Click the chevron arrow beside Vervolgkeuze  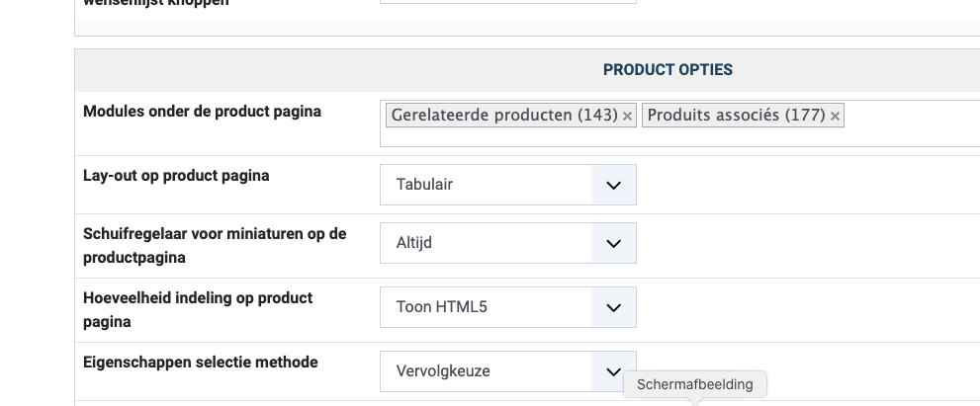coord(613,371)
